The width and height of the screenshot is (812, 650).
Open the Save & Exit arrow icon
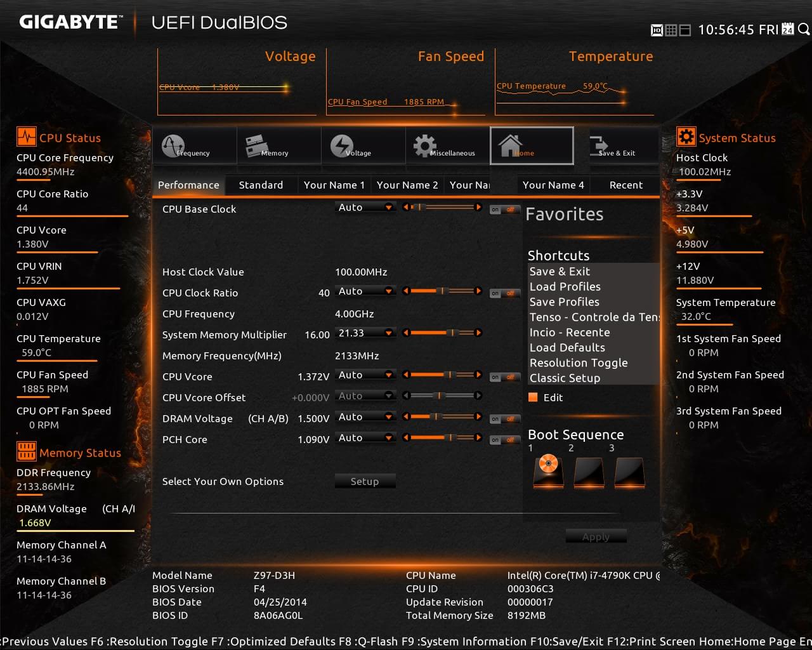pos(599,146)
